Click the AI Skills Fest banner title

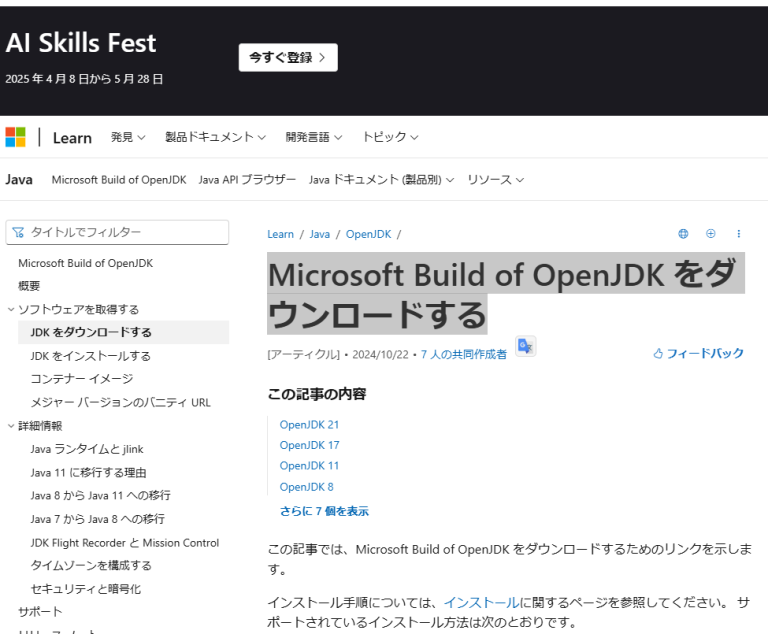click(x=81, y=43)
